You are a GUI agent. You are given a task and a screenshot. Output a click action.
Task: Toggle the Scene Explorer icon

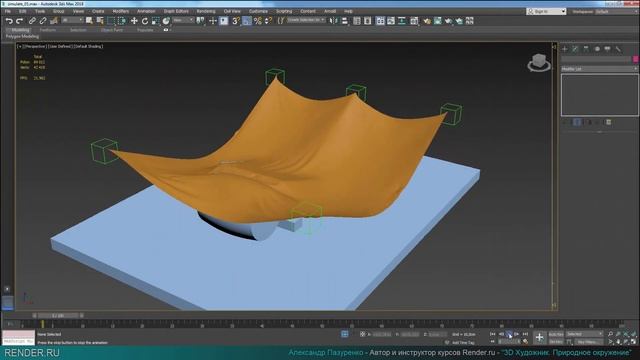pyautogui.click(x=357, y=21)
